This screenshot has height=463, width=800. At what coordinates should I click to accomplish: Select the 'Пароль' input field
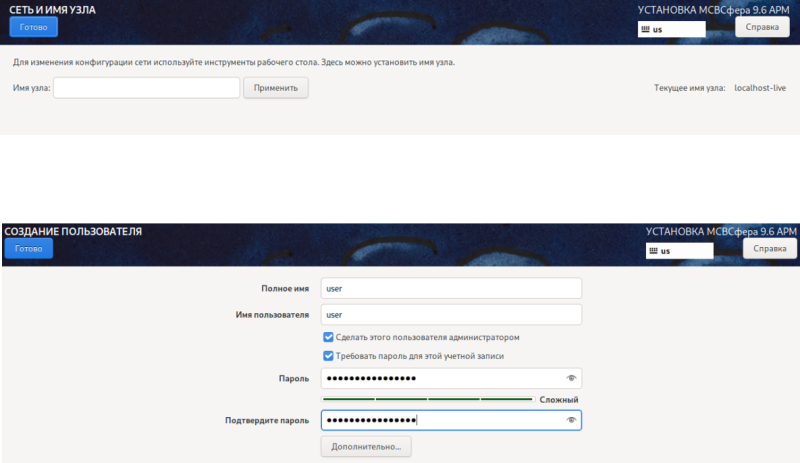(x=440, y=378)
